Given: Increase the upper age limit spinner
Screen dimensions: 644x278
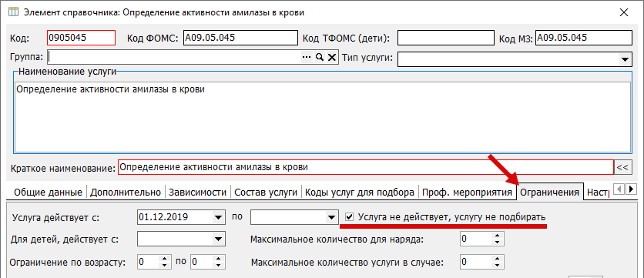Looking at the screenshot, I should click(x=220, y=259).
